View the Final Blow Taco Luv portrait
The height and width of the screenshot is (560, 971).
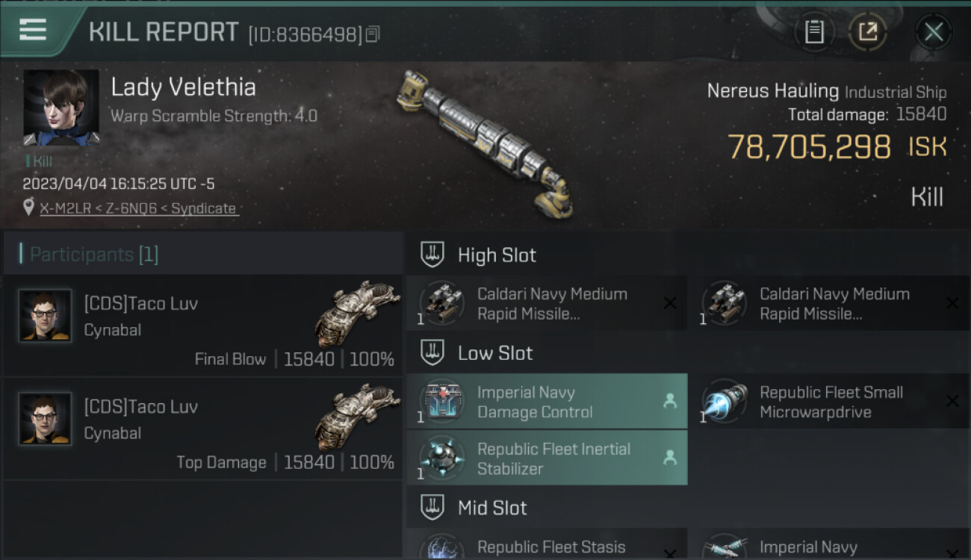click(45, 315)
